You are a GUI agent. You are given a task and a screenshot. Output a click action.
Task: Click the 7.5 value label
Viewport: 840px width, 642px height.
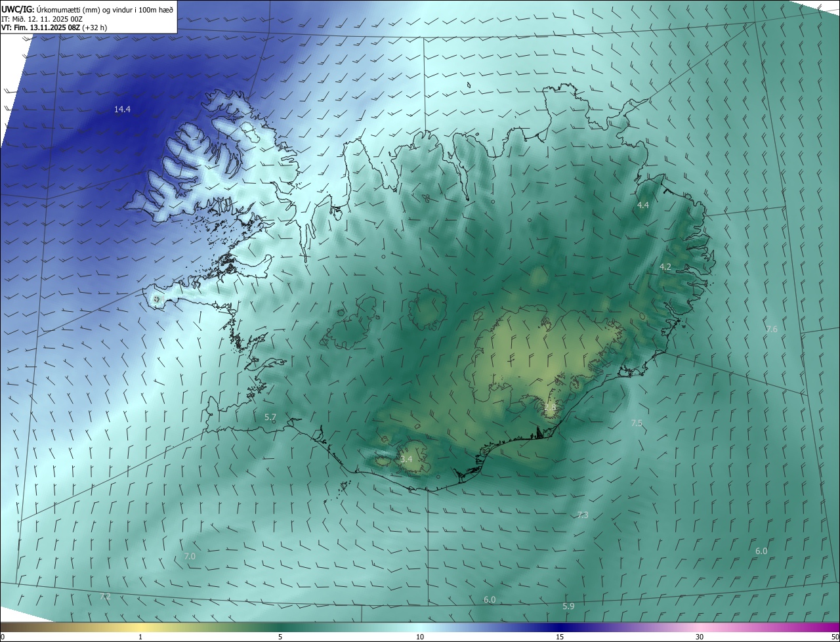pyautogui.click(x=637, y=423)
